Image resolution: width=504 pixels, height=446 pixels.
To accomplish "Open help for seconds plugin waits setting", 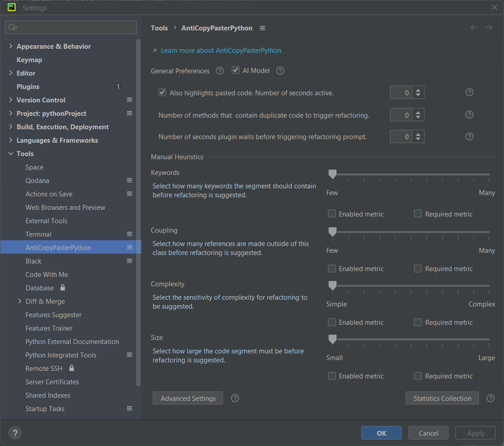I will [469, 136].
